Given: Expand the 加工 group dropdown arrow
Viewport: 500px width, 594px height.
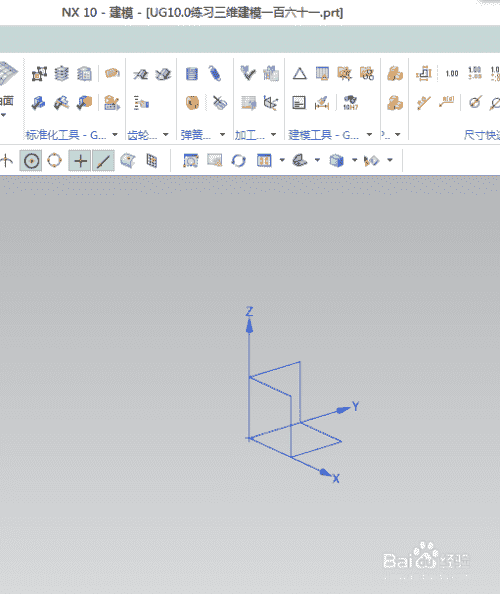Looking at the screenshot, I should click(x=273, y=134).
